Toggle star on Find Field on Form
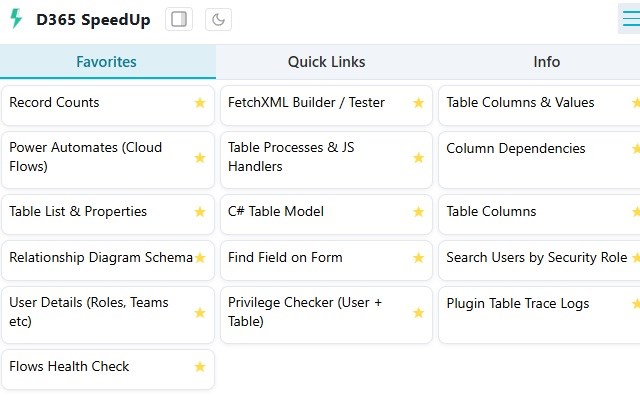Viewport: 640px width, 400px height. click(418, 258)
